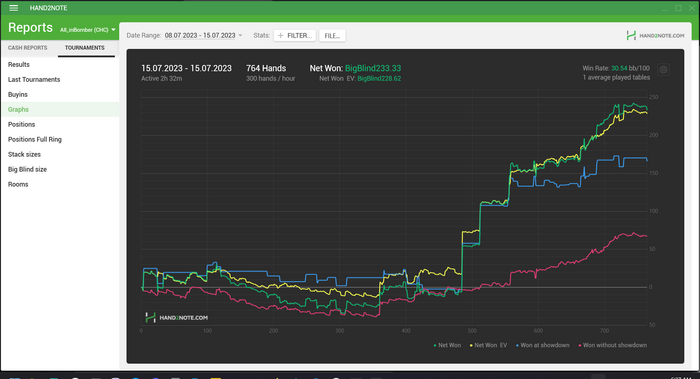Viewport: 700px width, 379px height.
Task: Open the hamburger main menu
Action: (13, 8)
